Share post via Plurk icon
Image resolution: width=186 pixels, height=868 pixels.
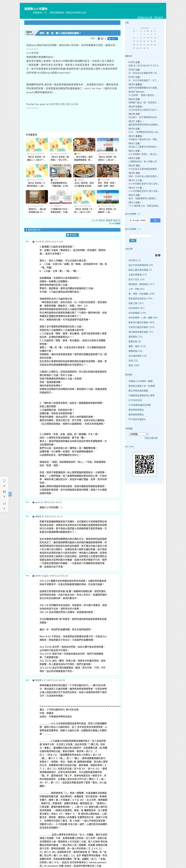pos(102,39)
